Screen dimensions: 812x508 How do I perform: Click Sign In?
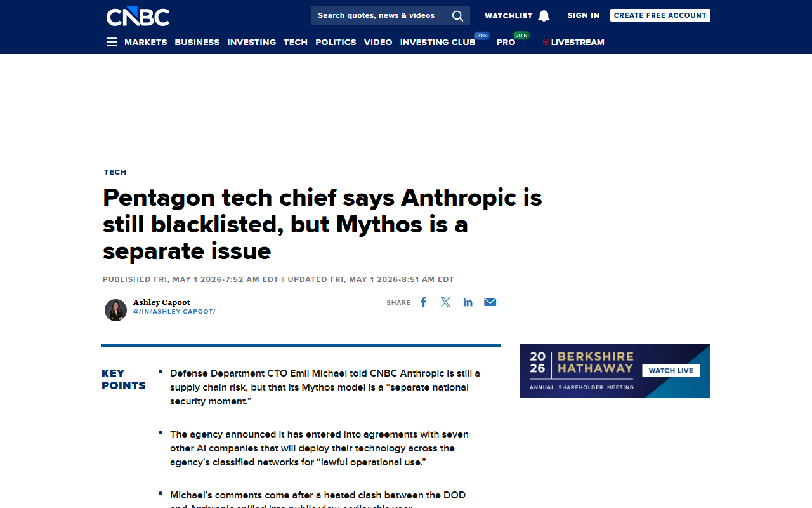point(584,15)
